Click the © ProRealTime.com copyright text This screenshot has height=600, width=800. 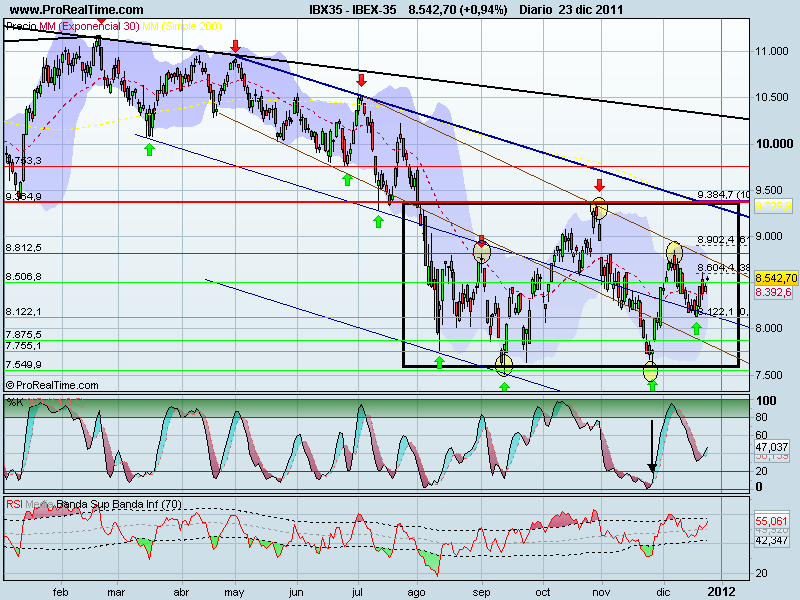[x=52, y=385]
